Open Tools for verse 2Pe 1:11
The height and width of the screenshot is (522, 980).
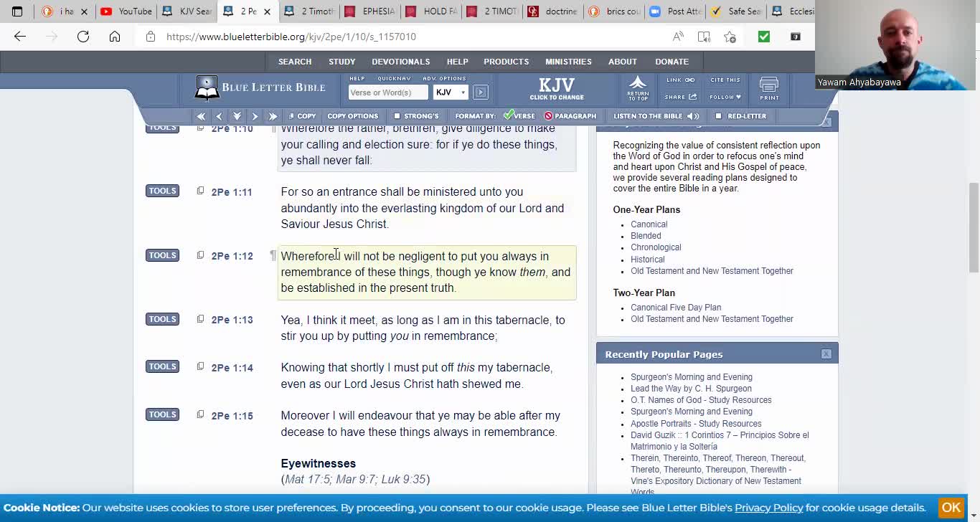(x=162, y=191)
